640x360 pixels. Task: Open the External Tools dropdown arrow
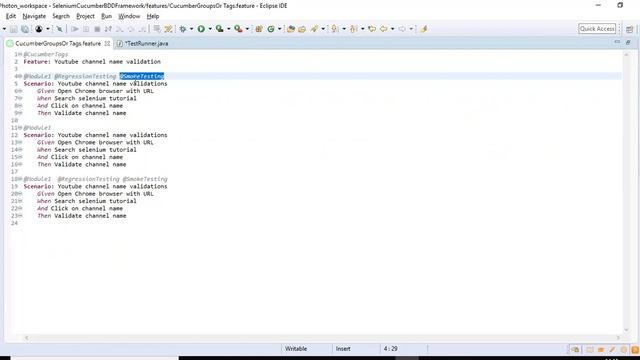(x=247, y=29)
